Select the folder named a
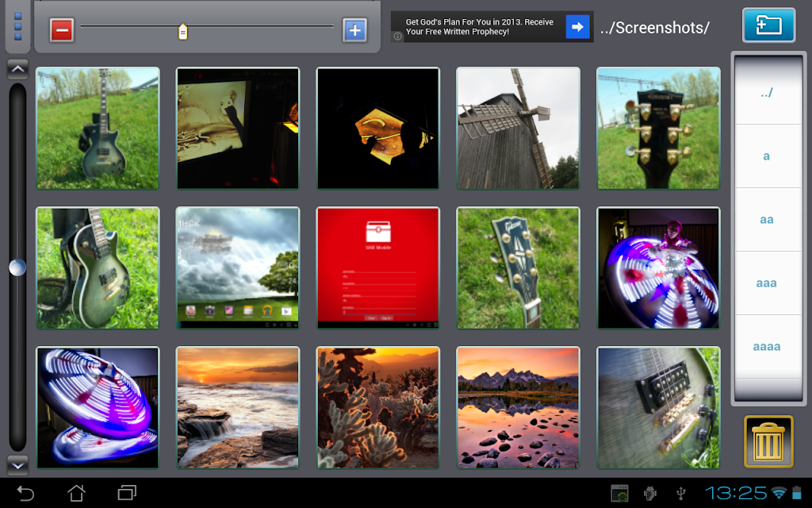Viewport: 812px width, 508px height. (x=767, y=156)
